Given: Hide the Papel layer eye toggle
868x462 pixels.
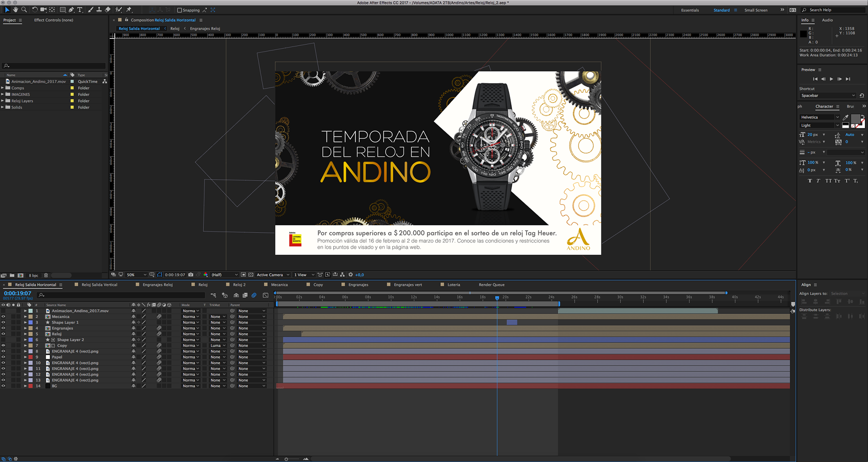Looking at the screenshot, I should (x=3, y=357).
